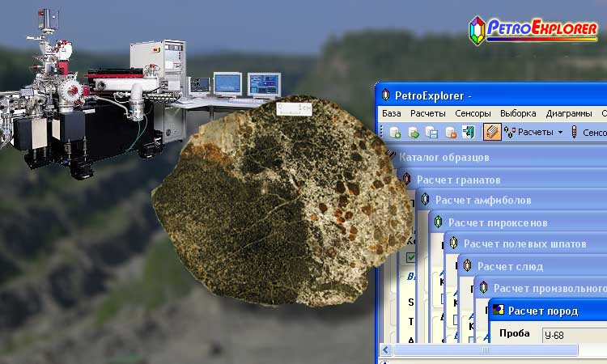The height and width of the screenshot is (364, 607).
Task: Click the green crystal icon of Расчет пироксенов
Action: click(438, 222)
